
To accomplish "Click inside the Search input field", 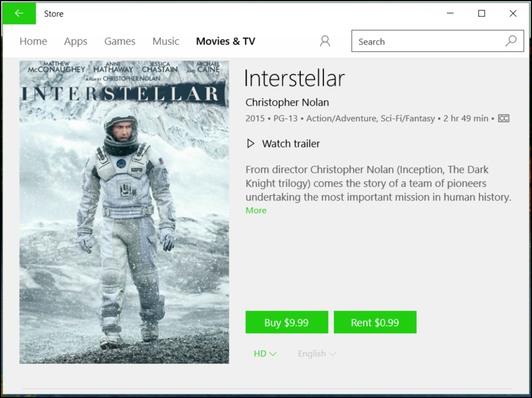I will click(x=419, y=41).
